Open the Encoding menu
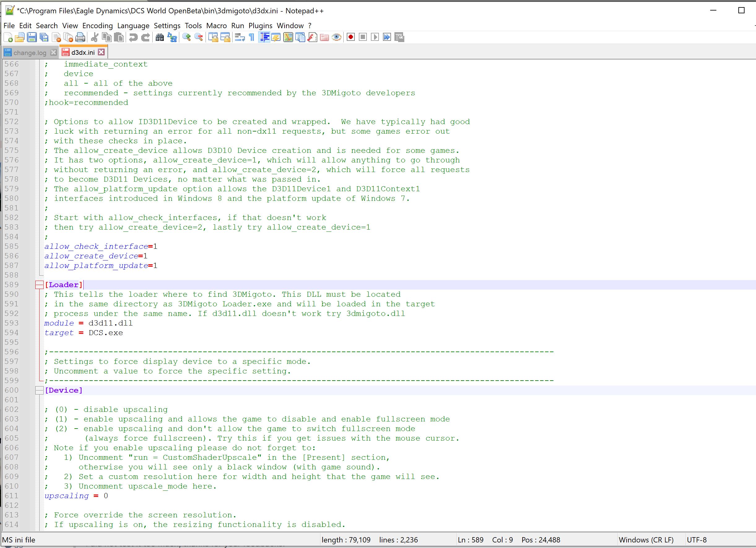 tap(97, 26)
